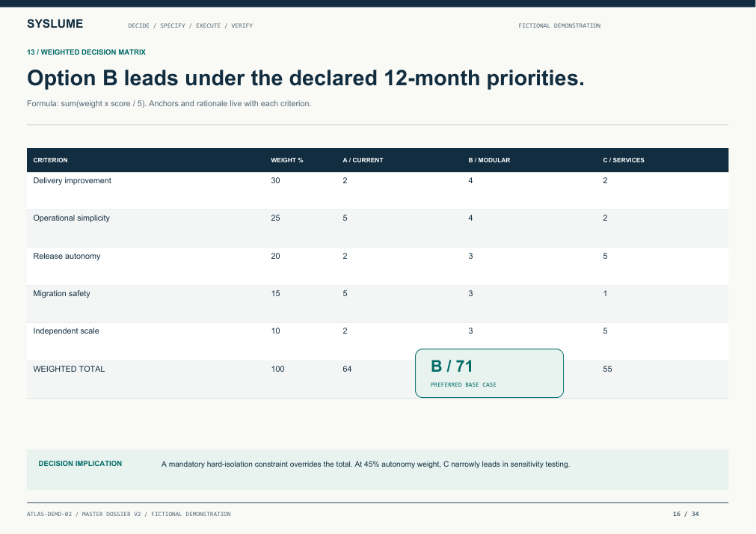Click the 'ATLAS-DEMO-02 / MASTER DOSSIER V2' footer

[x=129, y=515]
